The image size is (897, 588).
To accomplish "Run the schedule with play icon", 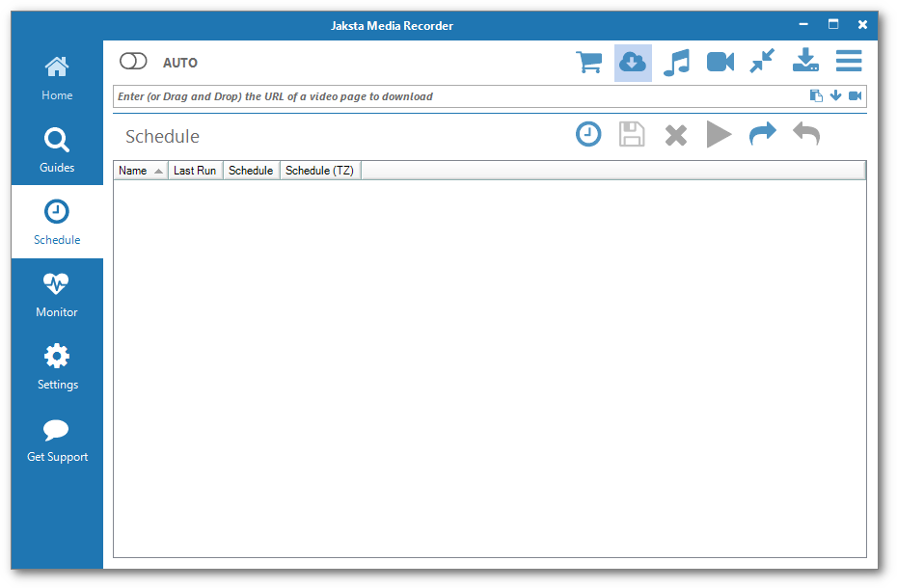I will click(719, 134).
